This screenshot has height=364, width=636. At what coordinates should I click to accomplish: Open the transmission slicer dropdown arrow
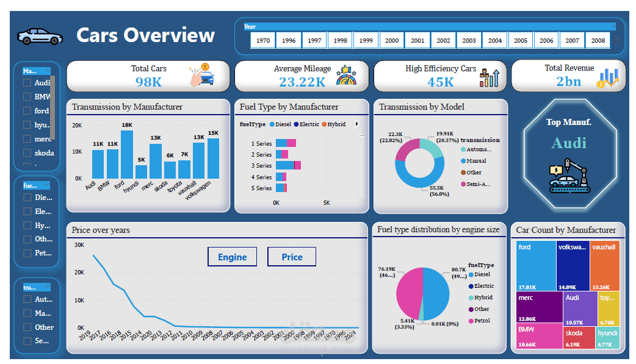pos(48,287)
